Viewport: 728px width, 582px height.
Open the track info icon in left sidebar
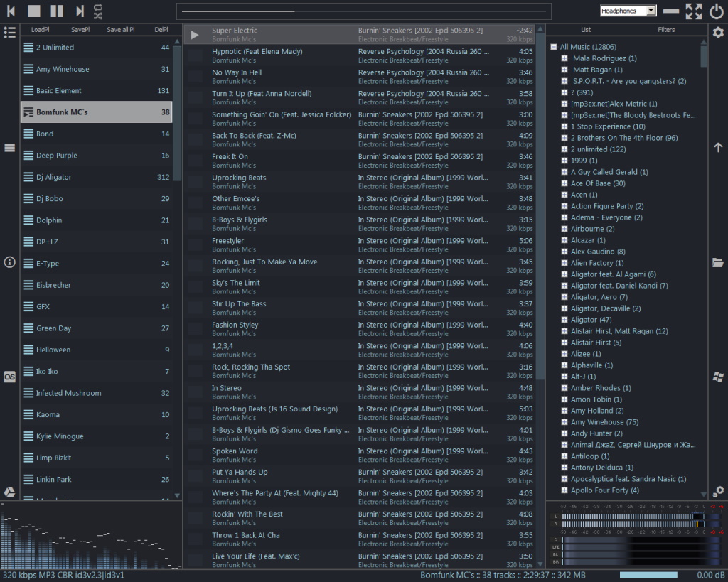[9, 262]
